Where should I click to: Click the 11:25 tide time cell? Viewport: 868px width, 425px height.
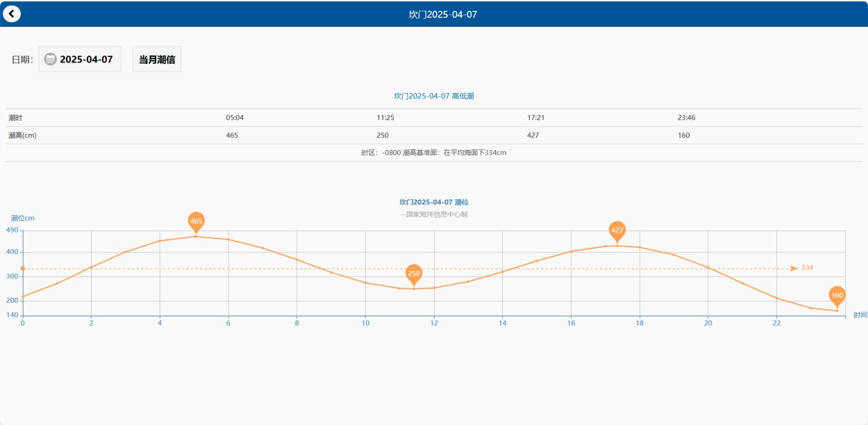tap(385, 118)
